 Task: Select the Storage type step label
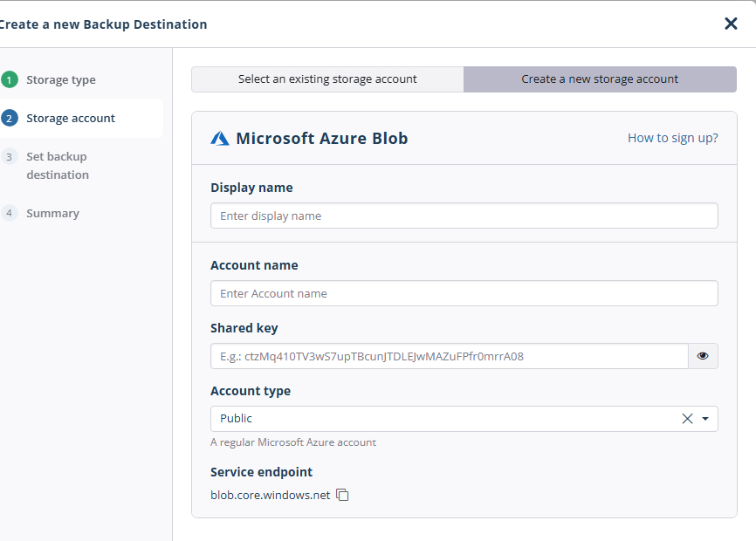click(x=61, y=80)
